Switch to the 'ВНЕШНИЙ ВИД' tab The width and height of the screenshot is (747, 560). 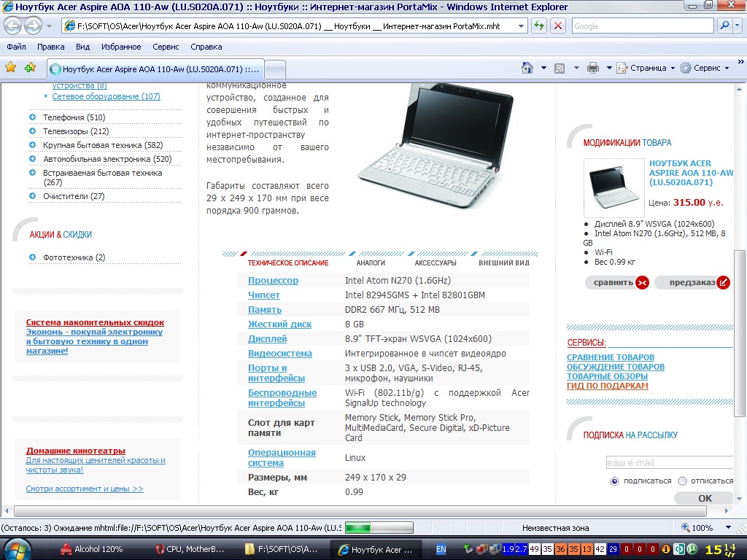[504, 262]
